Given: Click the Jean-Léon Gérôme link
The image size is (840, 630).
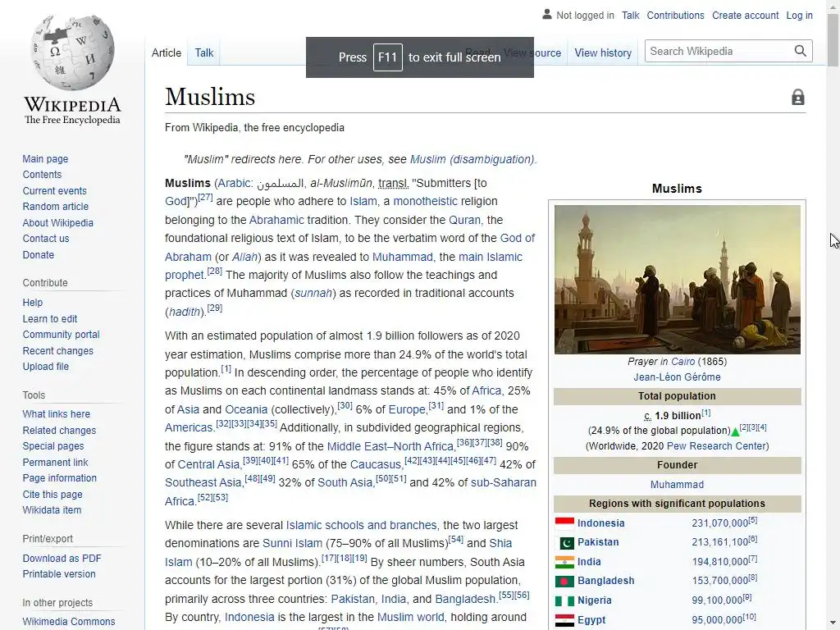Looking at the screenshot, I should pos(677,377).
